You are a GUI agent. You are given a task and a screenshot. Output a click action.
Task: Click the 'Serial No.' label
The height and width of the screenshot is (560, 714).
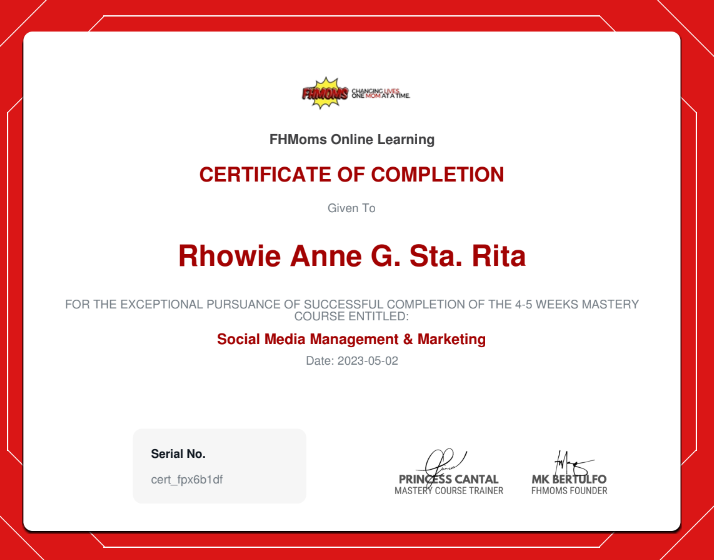pyautogui.click(x=178, y=454)
